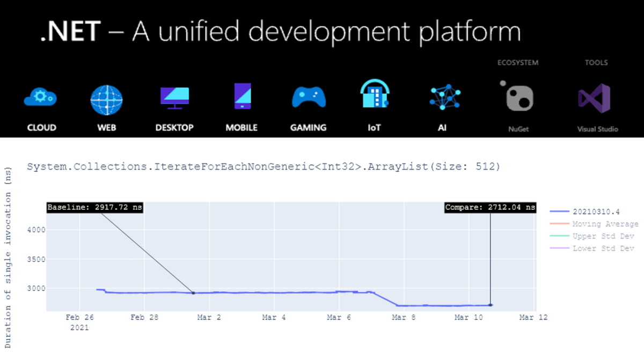The image size is (644, 362).
Task: Select the MOBILE label
Action: (x=241, y=128)
